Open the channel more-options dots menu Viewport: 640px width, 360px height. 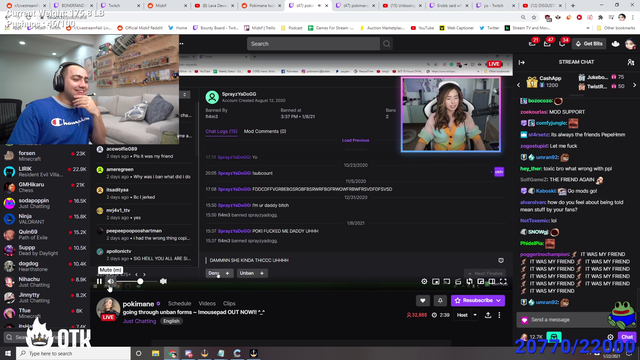click(x=499, y=315)
